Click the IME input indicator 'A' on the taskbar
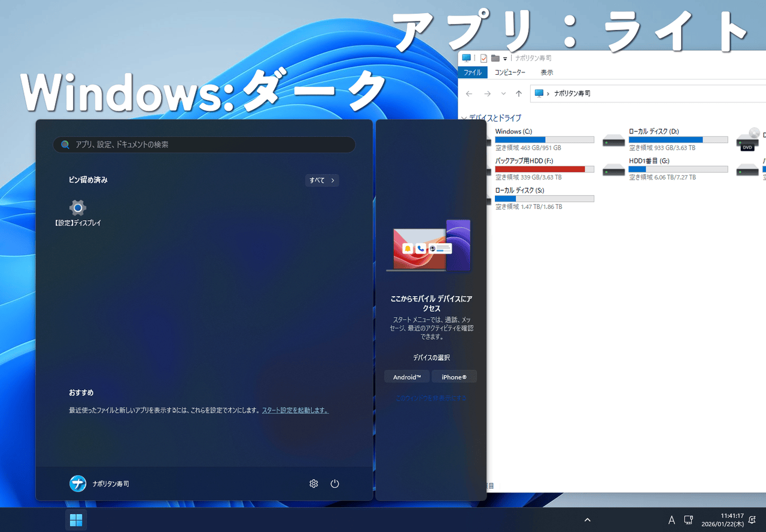This screenshot has width=766, height=532. coord(671,519)
